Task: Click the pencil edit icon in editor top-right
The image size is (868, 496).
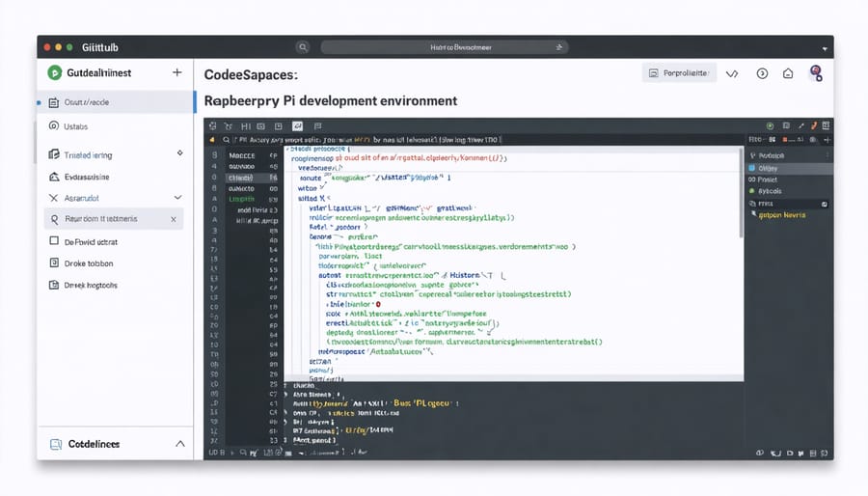Action: [800, 126]
